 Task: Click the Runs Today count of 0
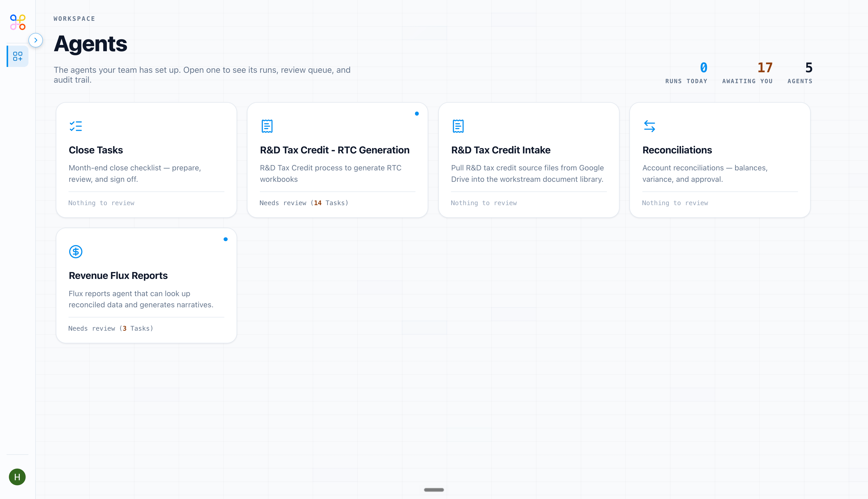703,67
